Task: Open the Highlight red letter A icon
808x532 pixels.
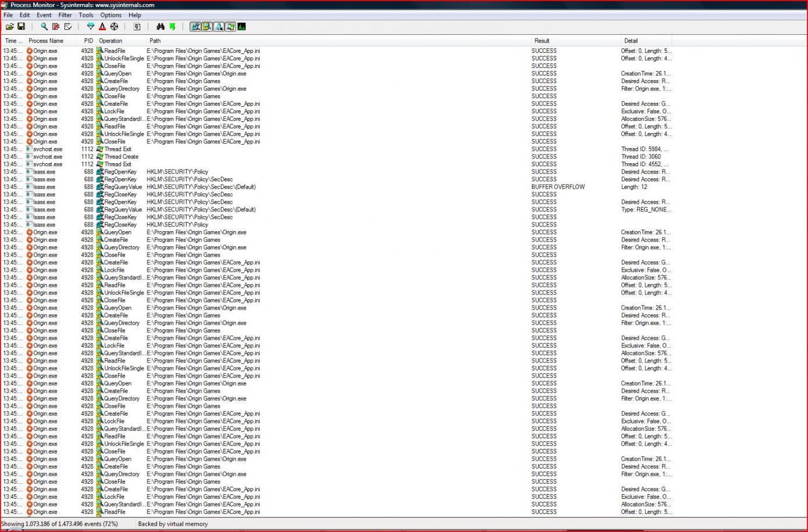Action: click(x=102, y=27)
